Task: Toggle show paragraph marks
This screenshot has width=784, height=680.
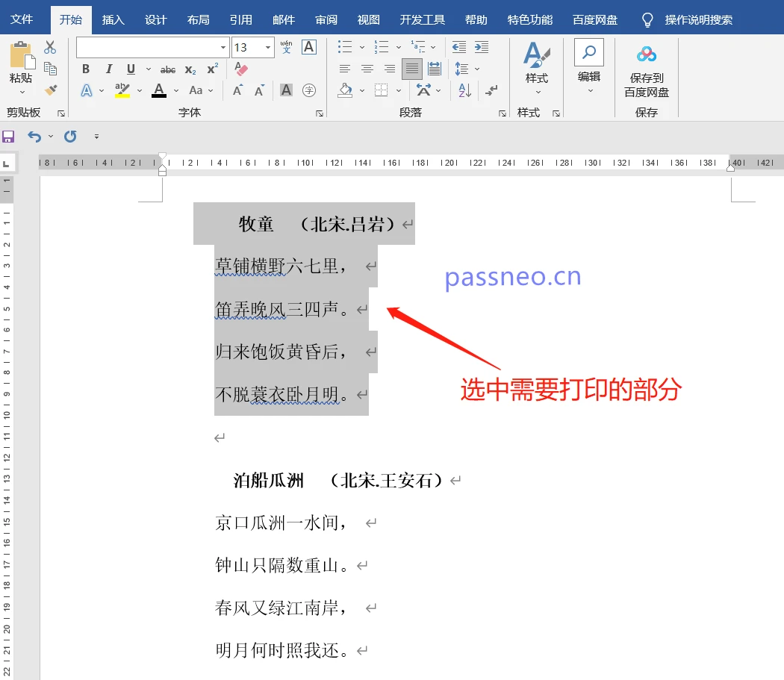Action: (491, 90)
